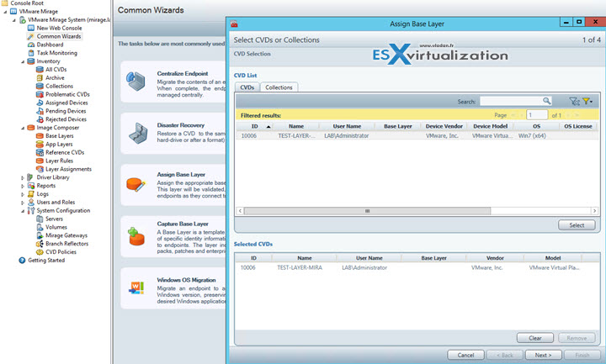Click the Pending Devices icon
This screenshot has height=364, width=606.
tap(40, 111)
